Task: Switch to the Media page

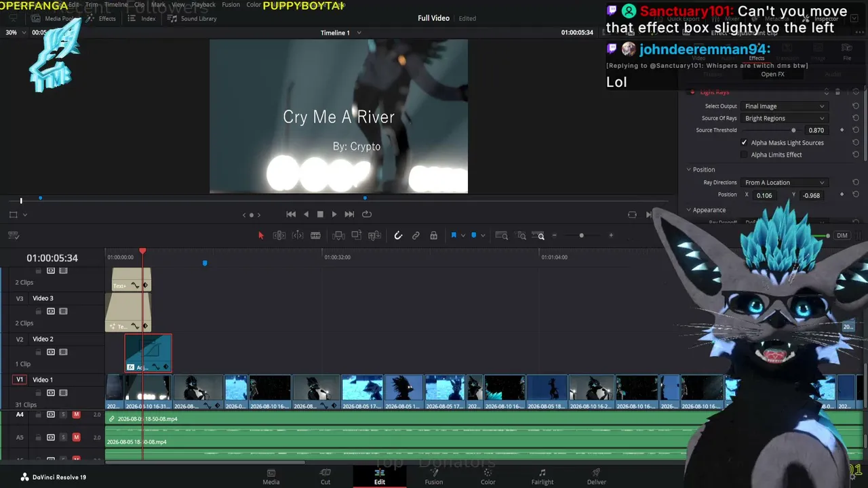Action: [x=271, y=476]
